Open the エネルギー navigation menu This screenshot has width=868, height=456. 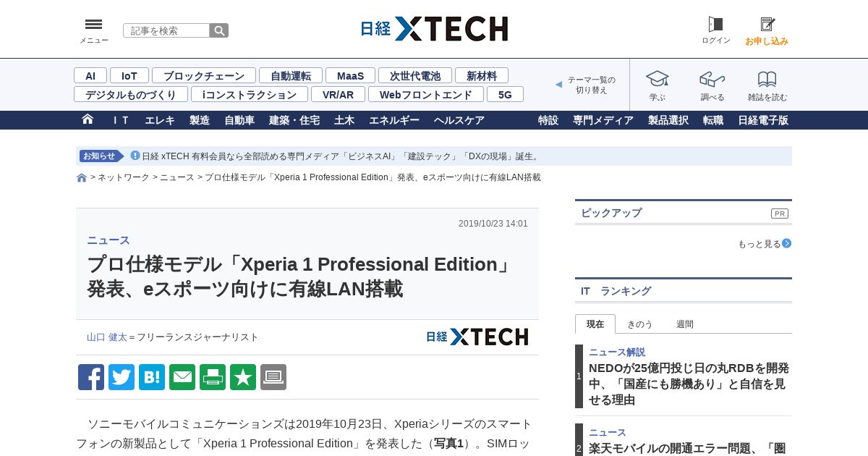394,120
